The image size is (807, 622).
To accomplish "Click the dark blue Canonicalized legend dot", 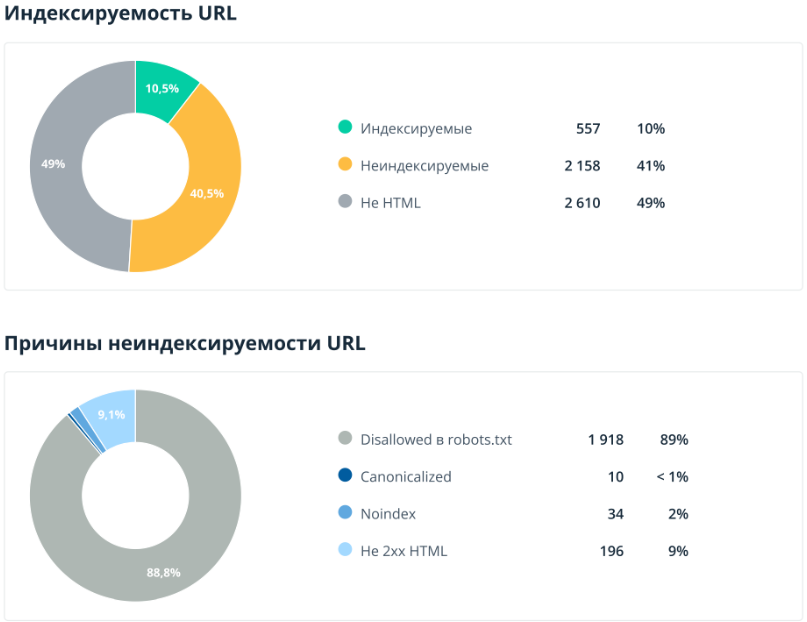I will point(345,476).
